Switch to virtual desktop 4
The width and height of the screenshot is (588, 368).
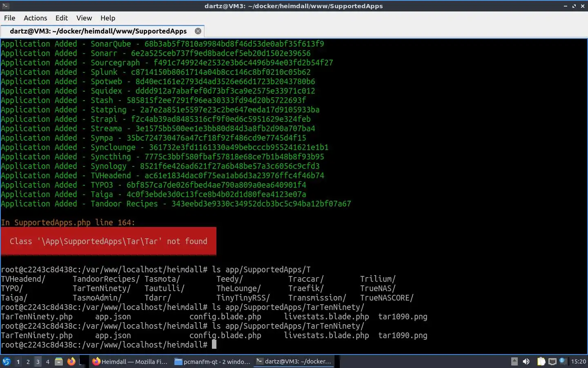click(47, 361)
